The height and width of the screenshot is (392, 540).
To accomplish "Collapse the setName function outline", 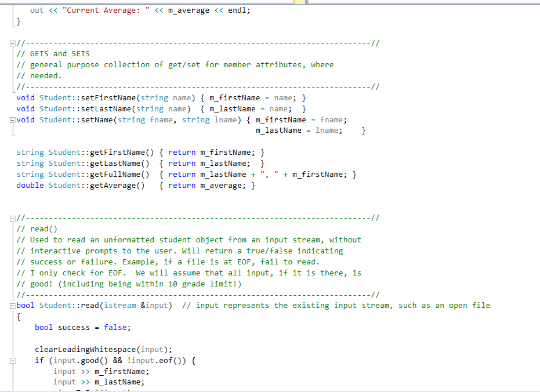I will point(13,120).
